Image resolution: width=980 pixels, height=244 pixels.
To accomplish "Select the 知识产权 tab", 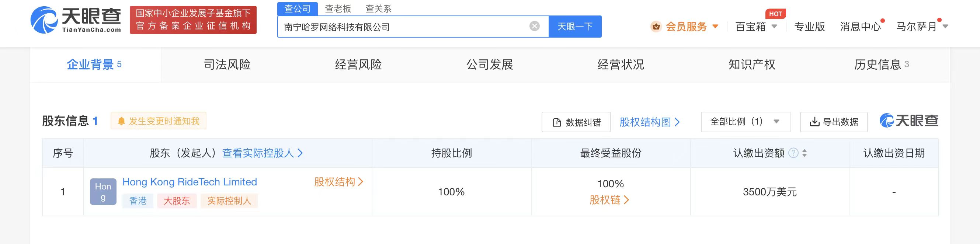I will [752, 65].
